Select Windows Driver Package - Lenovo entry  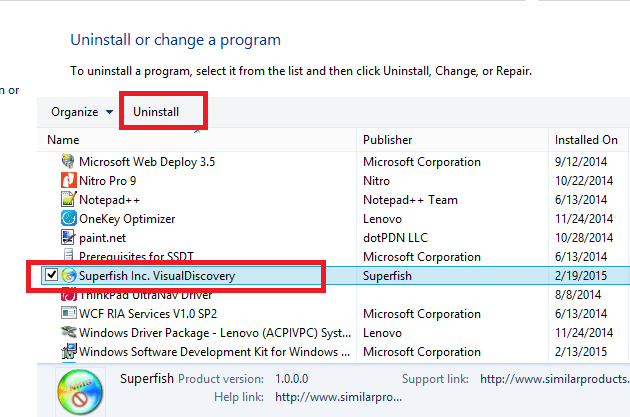coord(215,333)
